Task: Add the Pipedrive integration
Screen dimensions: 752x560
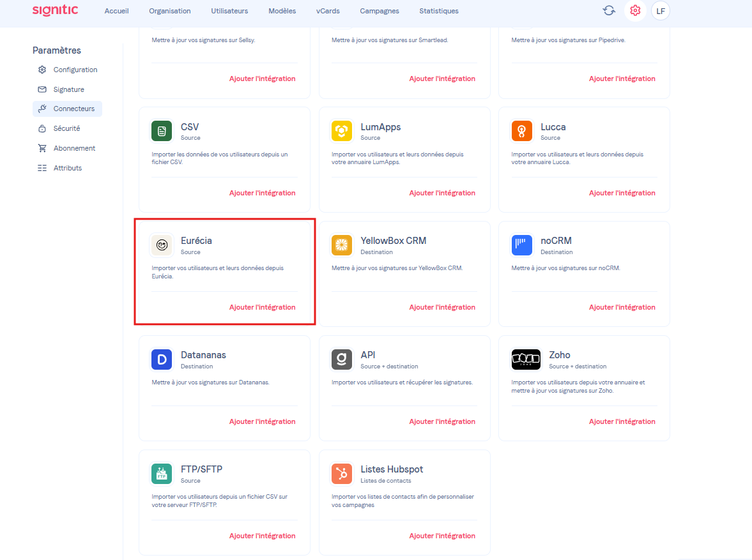Action: (622, 79)
